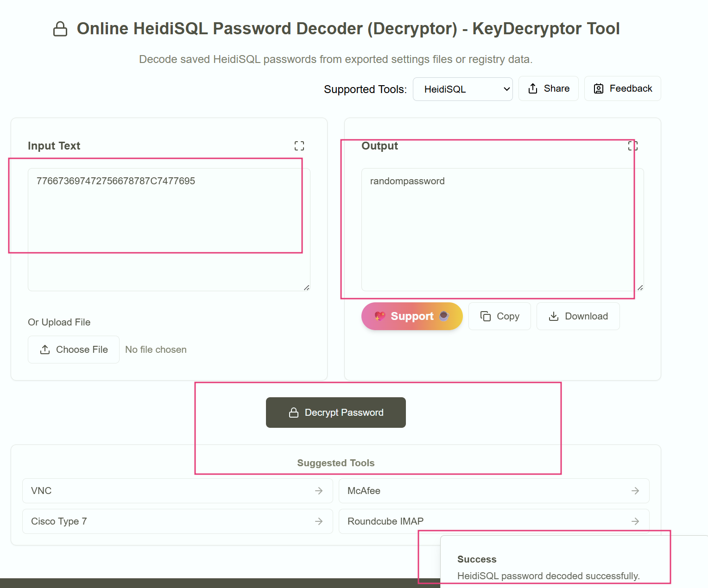Open the Supported Tools dropdown
The height and width of the screenshot is (588, 708).
click(505, 89)
